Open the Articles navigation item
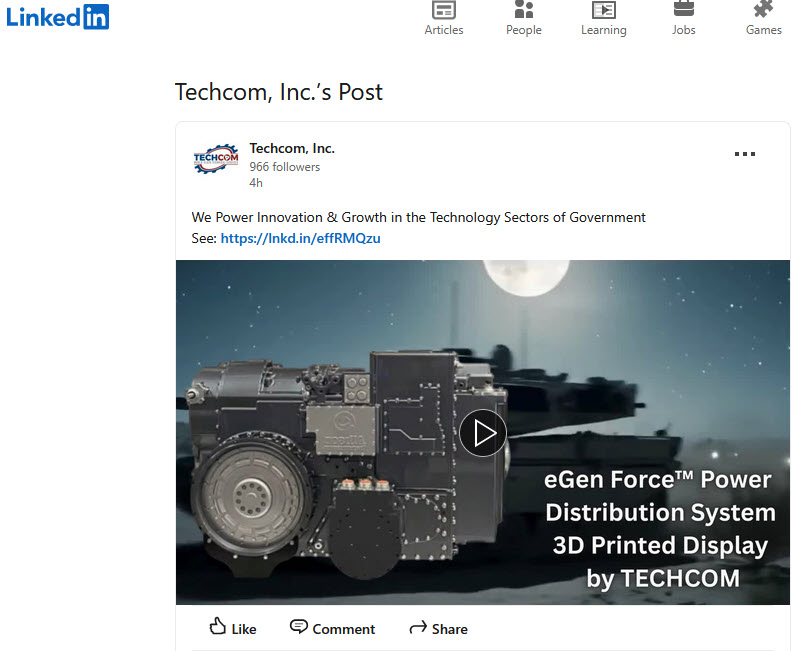 (444, 19)
